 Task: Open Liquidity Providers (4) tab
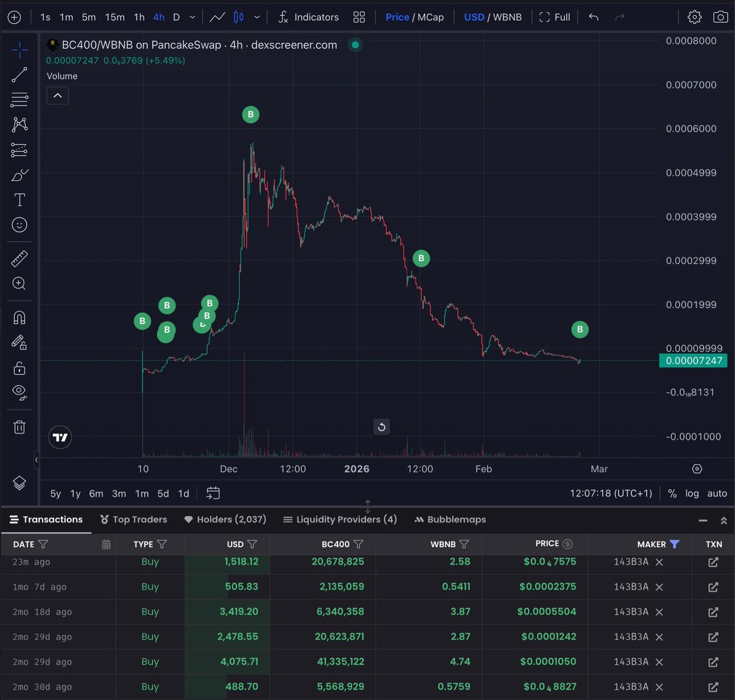click(340, 519)
